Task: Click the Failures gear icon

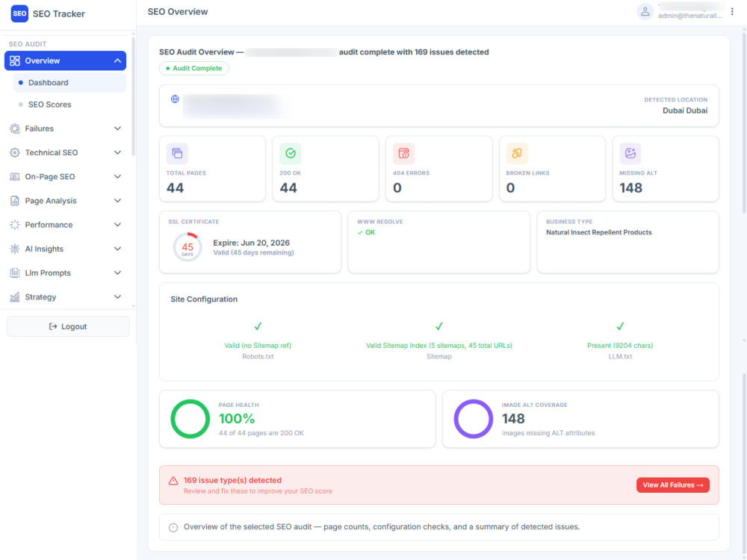Action: click(15, 128)
